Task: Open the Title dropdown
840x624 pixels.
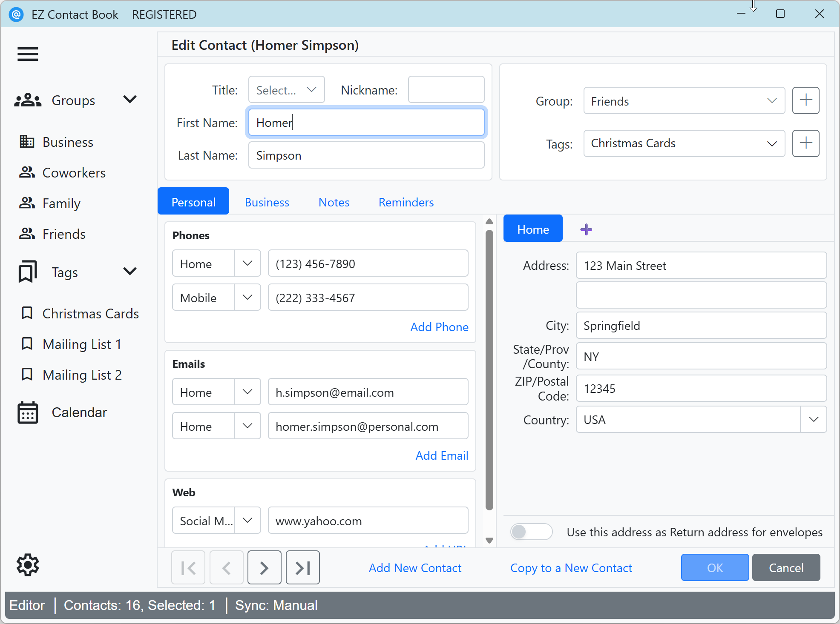Action: [286, 89]
